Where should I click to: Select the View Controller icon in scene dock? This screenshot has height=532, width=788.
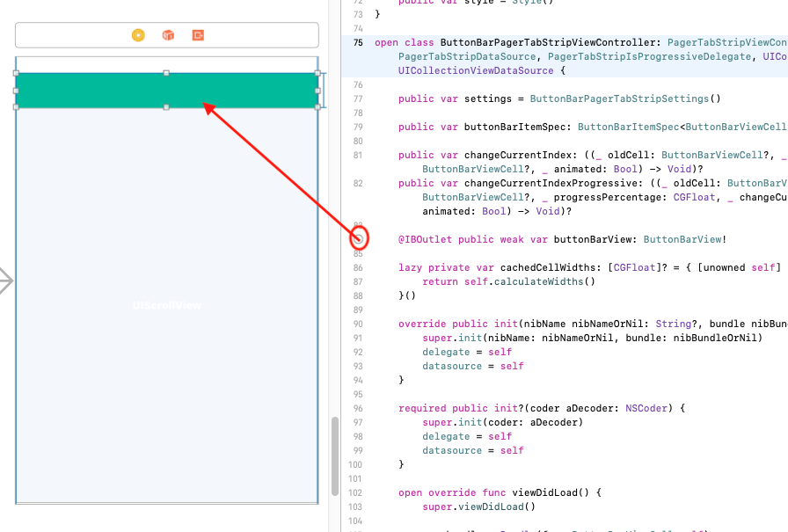pyautogui.click(x=138, y=35)
